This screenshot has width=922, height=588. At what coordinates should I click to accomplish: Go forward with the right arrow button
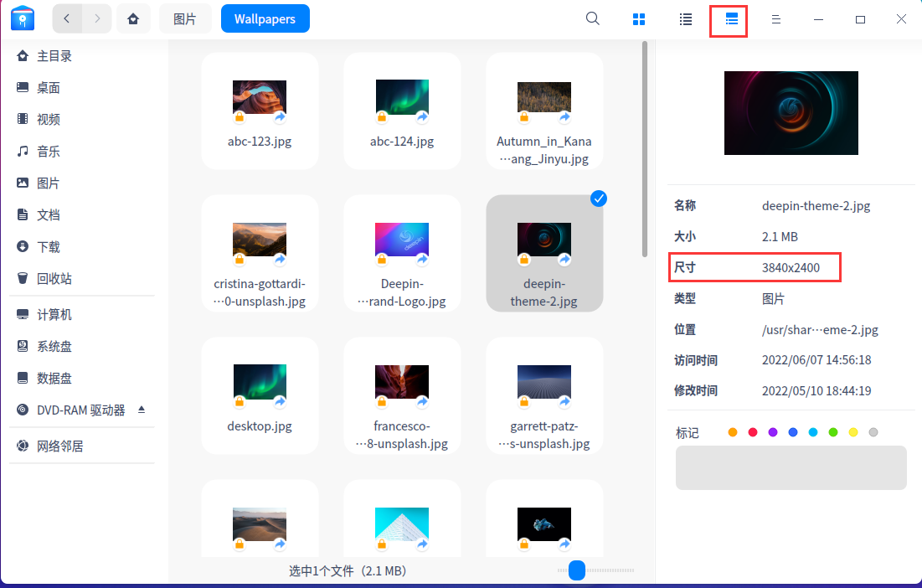pos(97,18)
